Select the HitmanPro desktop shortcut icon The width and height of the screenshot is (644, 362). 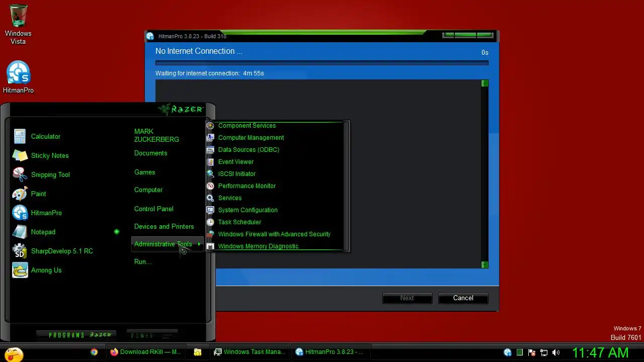click(18, 77)
